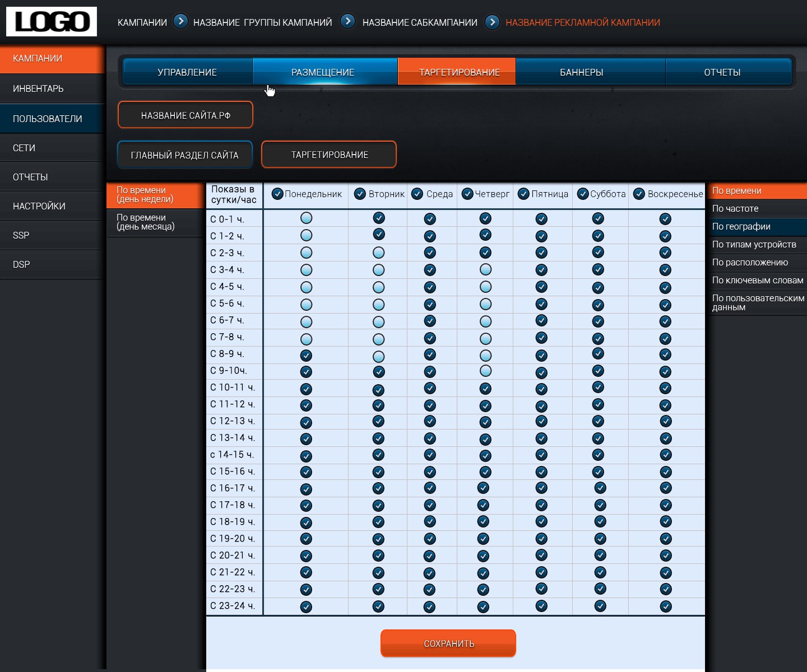
Task: Select КАМПАНИИ in the left sidebar
Action: 52,59
